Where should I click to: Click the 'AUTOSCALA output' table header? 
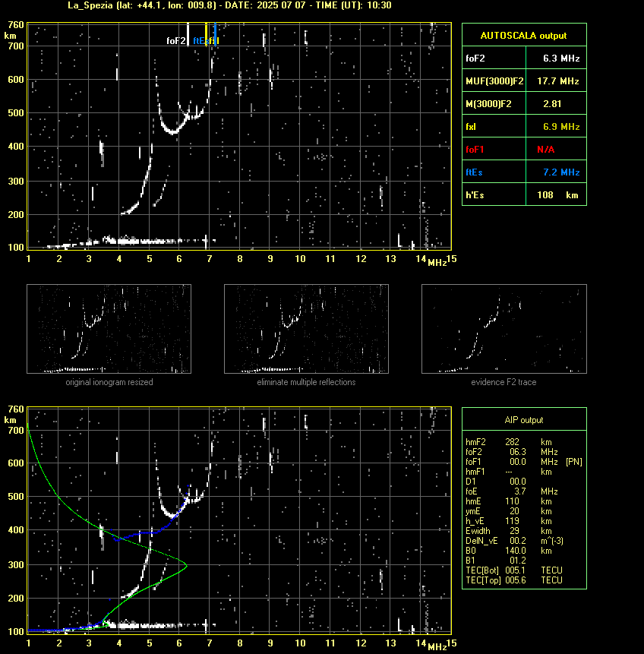pos(524,35)
